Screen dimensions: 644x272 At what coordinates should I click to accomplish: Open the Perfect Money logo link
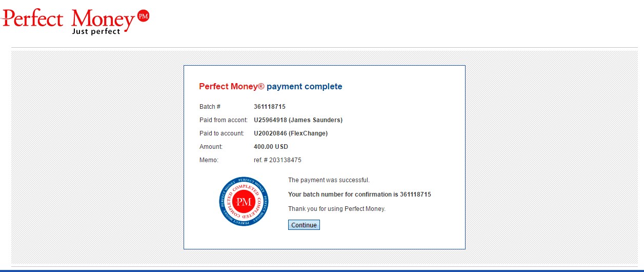75,22
